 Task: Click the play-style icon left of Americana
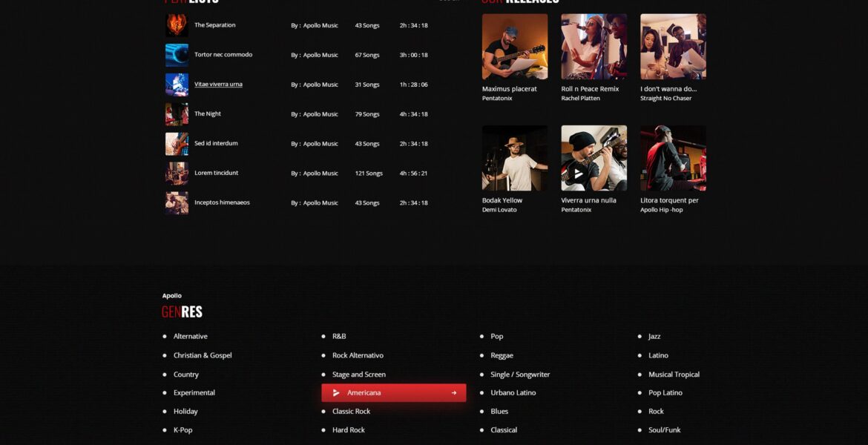tap(336, 393)
